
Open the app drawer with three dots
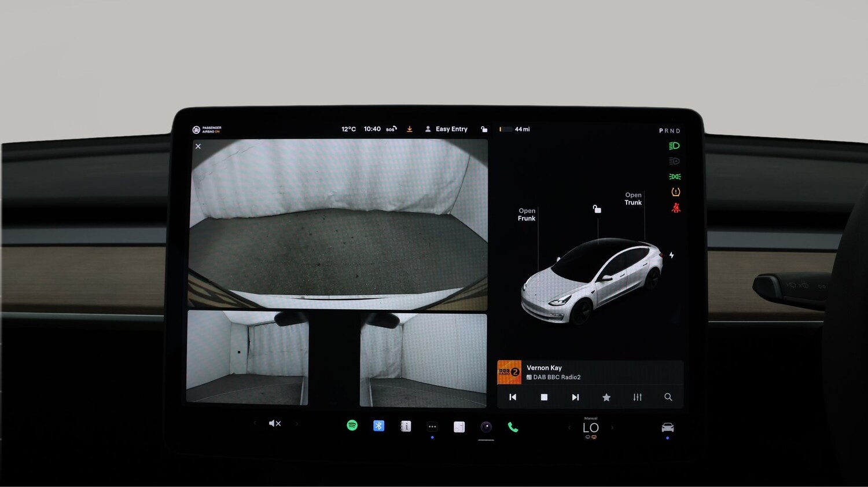tap(432, 426)
